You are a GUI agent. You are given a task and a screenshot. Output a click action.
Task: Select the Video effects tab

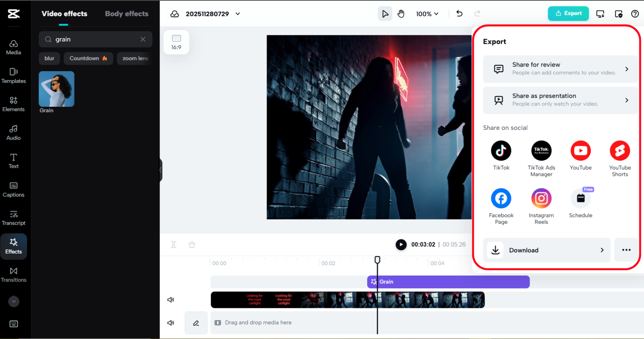(x=64, y=14)
